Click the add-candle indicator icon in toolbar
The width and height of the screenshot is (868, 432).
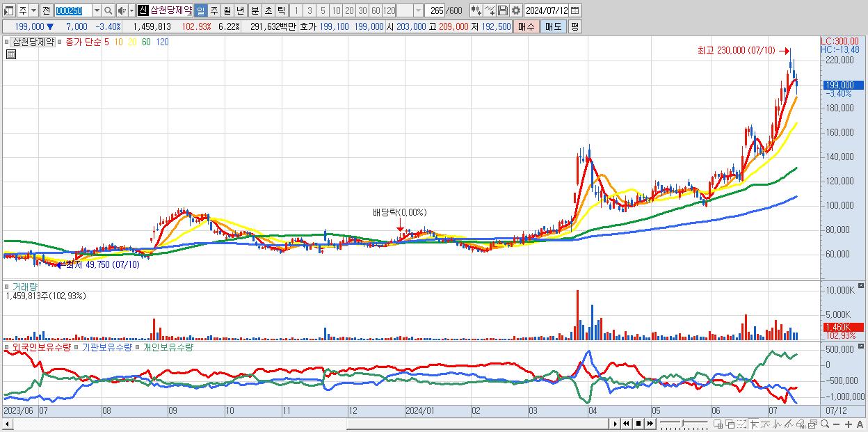pos(476,10)
